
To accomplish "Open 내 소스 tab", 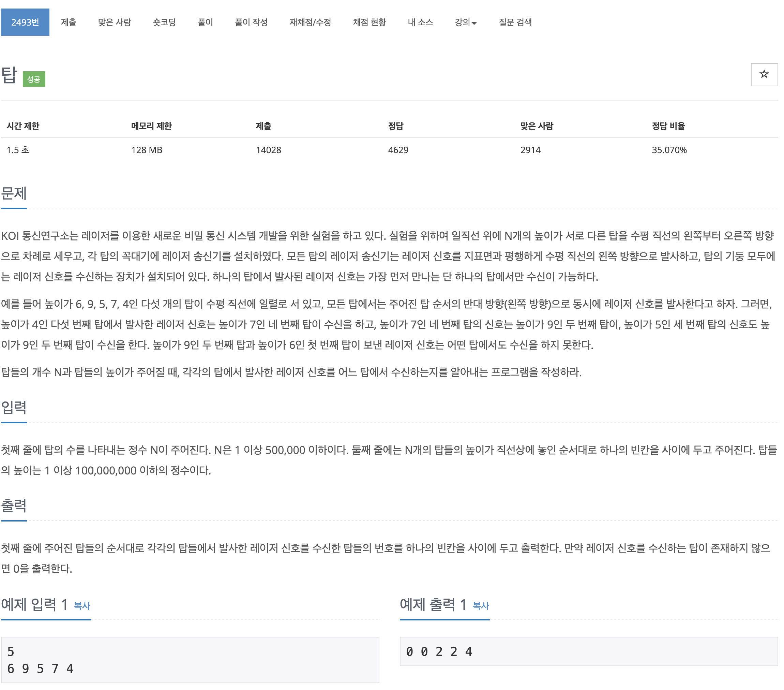I will click(x=420, y=22).
